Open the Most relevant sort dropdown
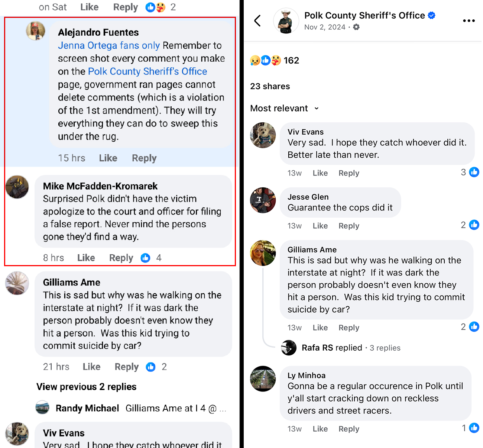The image size is (483, 448). pyautogui.click(x=284, y=109)
